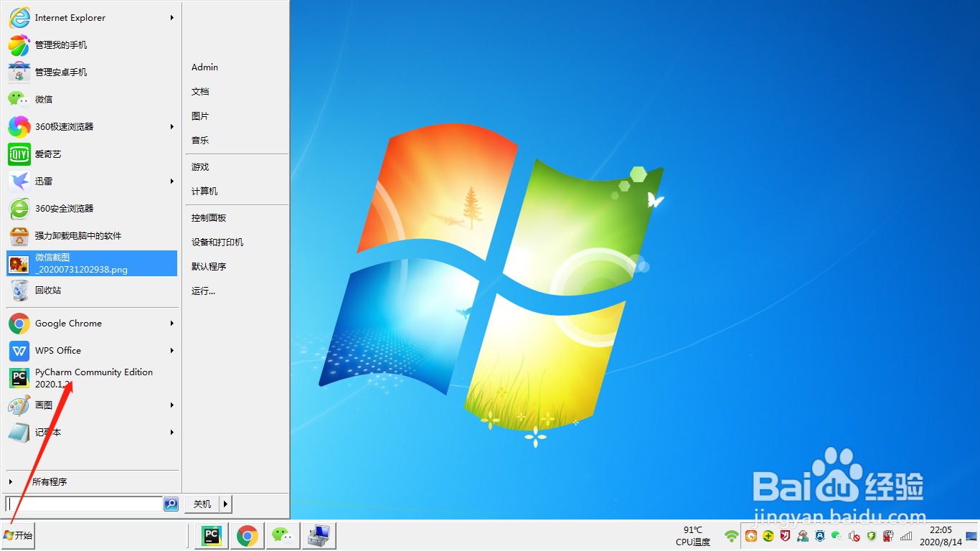This screenshot has width=980, height=551.
Task: Click the muted volume speaker tray icon
Action: 854,535
